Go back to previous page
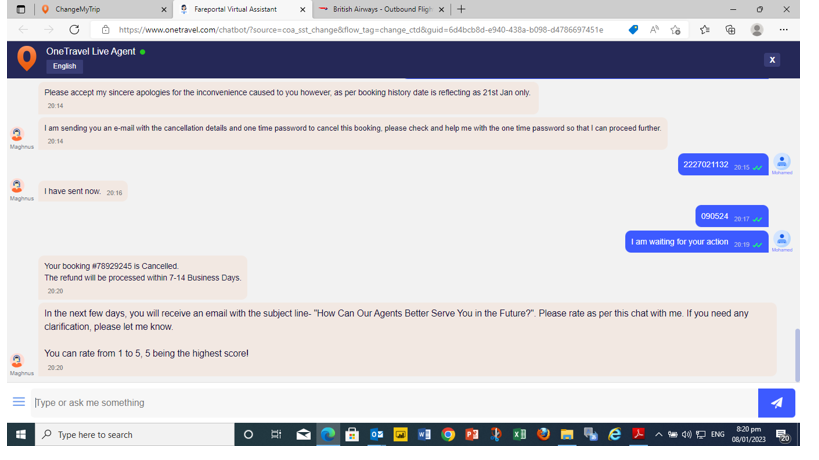Image resolution: width=819 pixels, height=460 pixels. click(23, 30)
